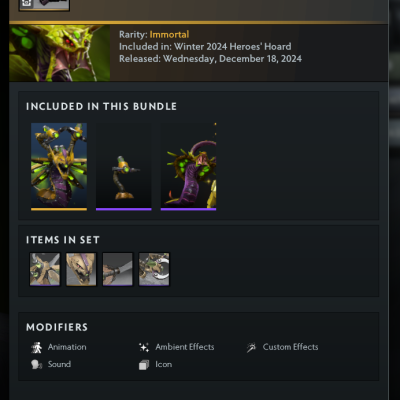The height and width of the screenshot is (400, 400).
Task: Click the Sound modifier head icon
Action: coord(37,364)
